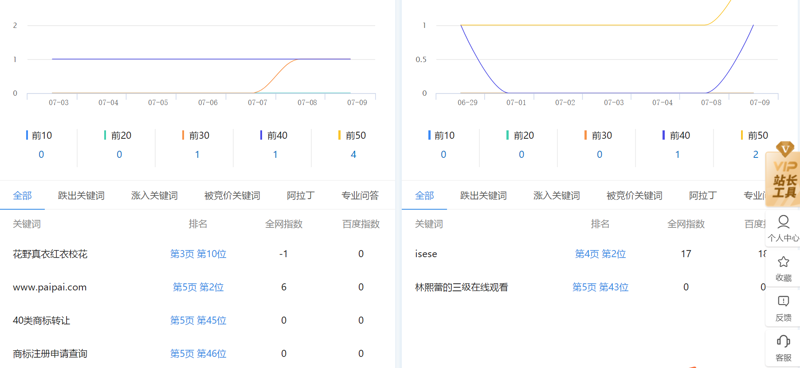Click 07-03 date on left chart axis
This screenshot has width=800, height=368.
58,103
